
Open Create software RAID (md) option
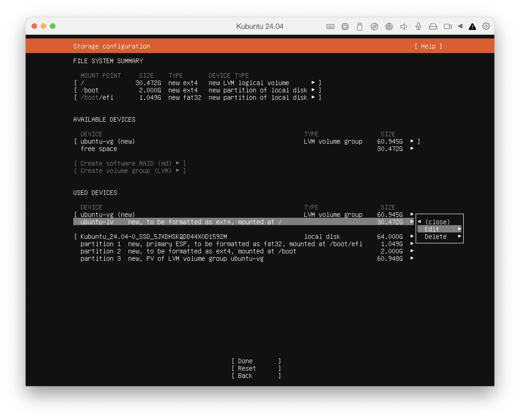coord(130,163)
